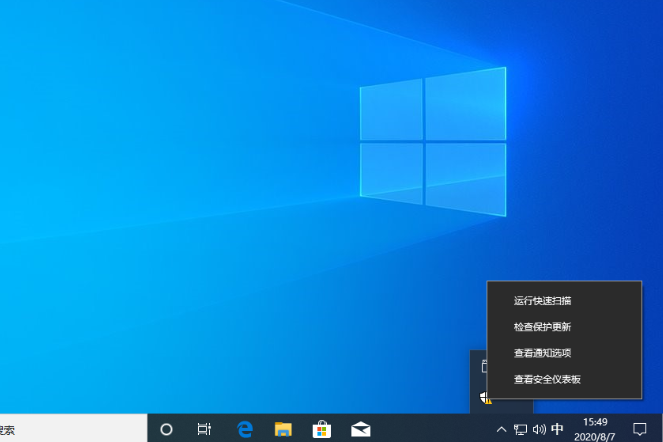Click the volume speaker tray icon

pos(539,429)
